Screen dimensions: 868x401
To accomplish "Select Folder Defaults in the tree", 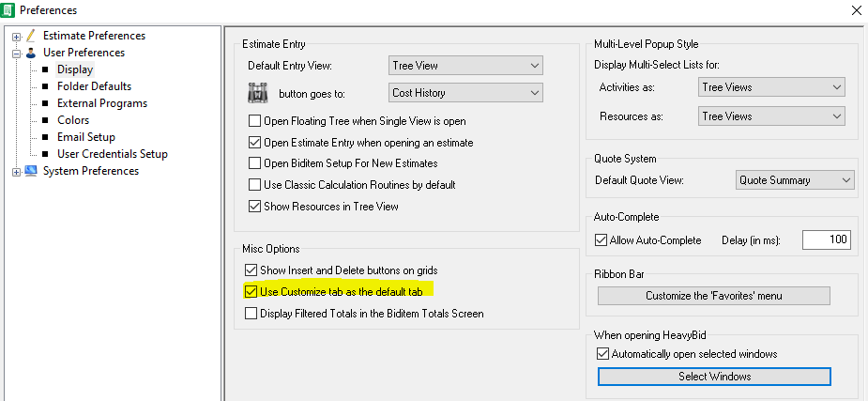I will click(x=94, y=86).
